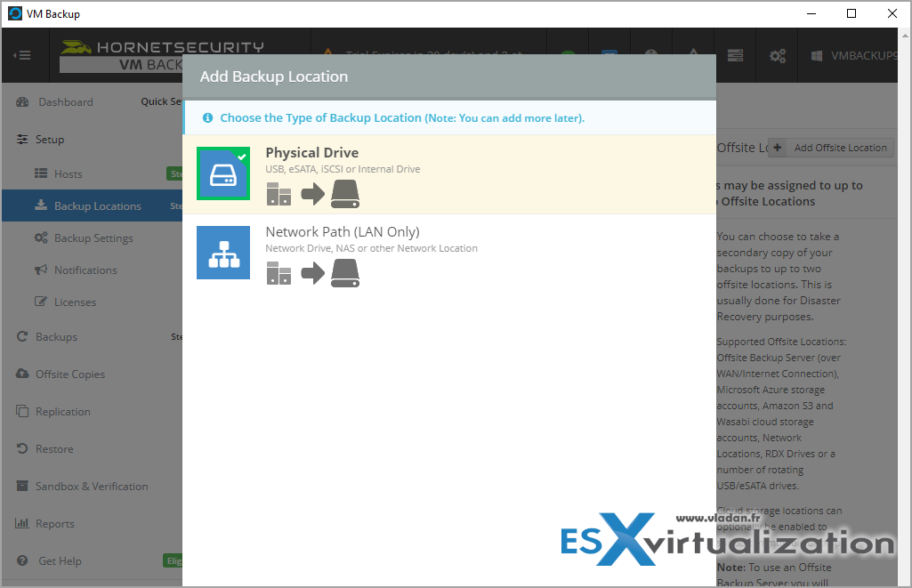Open Notifications in sidebar
912x588 pixels.
(85, 270)
